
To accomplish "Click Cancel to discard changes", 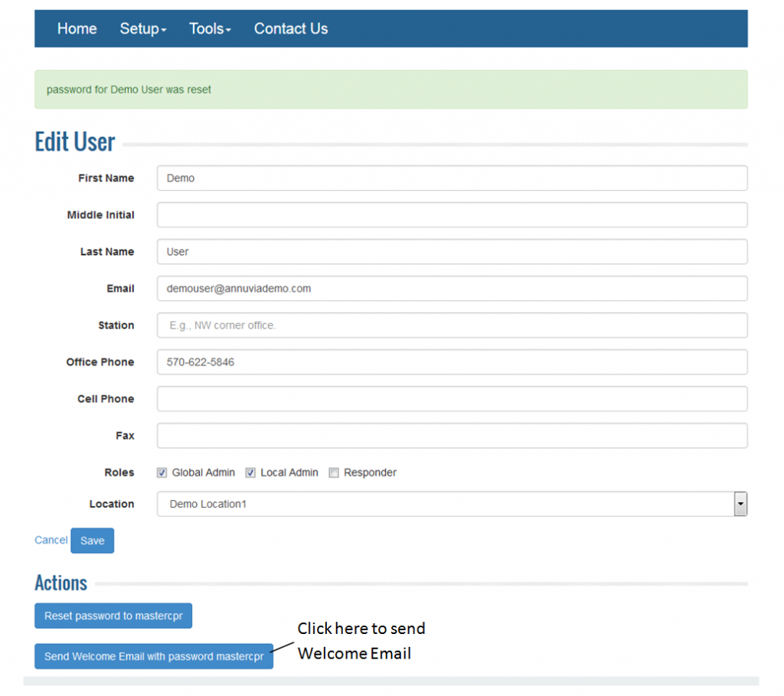I will tap(51, 540).
